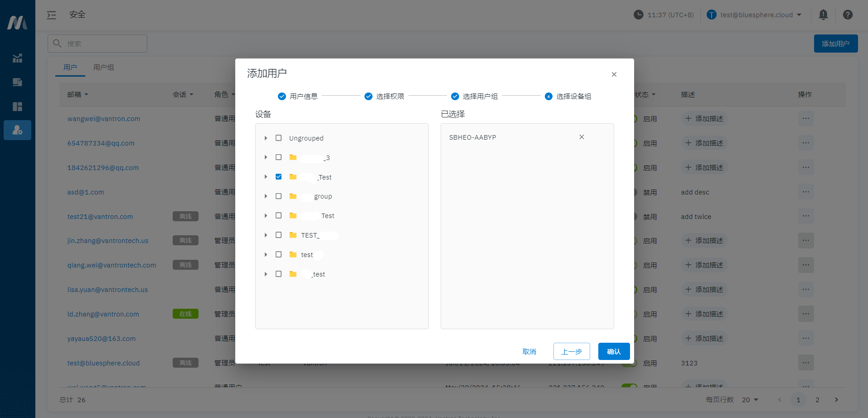
Task: Open the user security icon in sidebar
Action: (x=17, y=130)
